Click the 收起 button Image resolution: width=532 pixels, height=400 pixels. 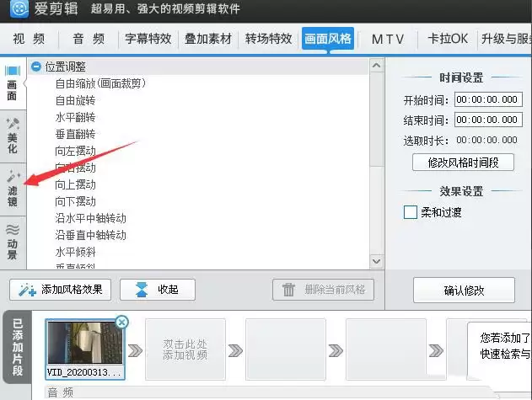(158, 290)
